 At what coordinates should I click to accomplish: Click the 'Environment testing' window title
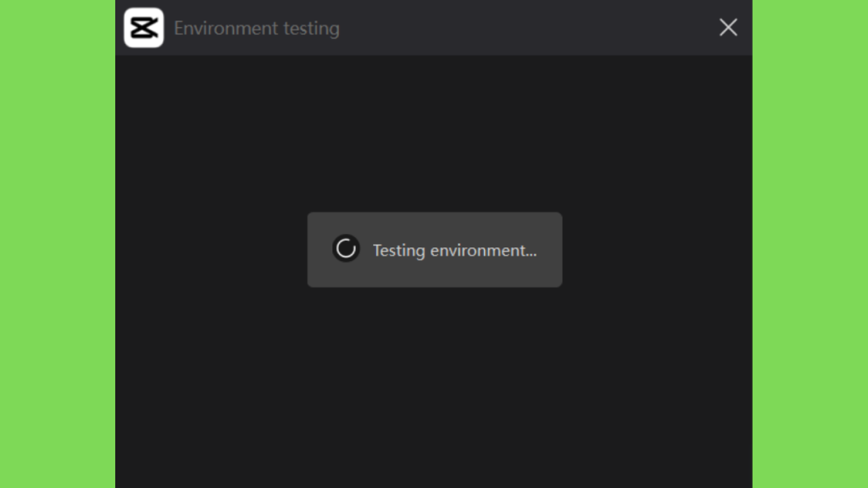coord(257,28)
